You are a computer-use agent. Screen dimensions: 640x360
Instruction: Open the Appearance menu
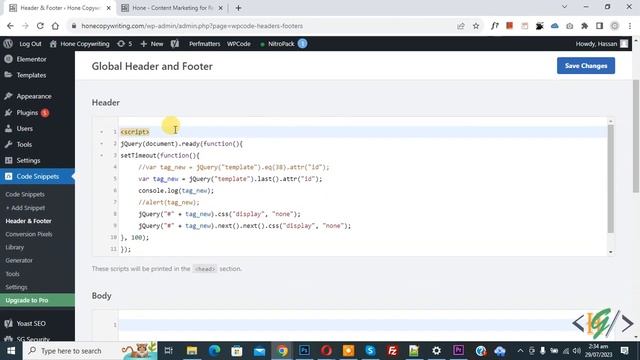pos(34,96)
